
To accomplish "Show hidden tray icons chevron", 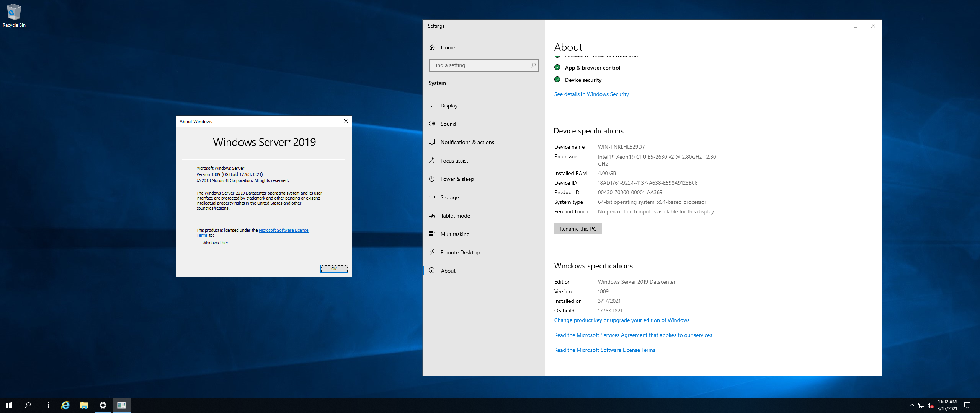I will pos(912,405).
